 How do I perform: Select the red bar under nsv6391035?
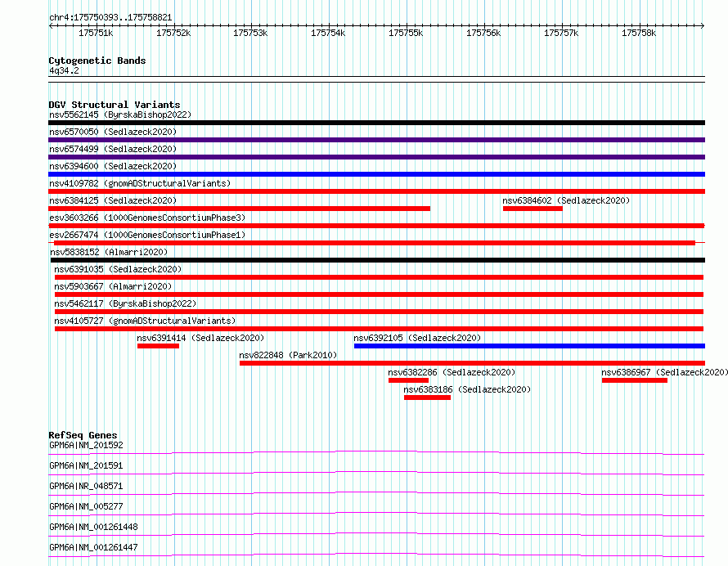tap(379, 277)
